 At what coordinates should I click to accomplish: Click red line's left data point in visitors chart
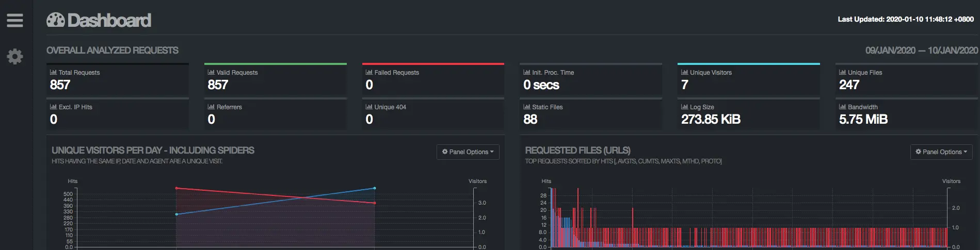pos(176,188)
